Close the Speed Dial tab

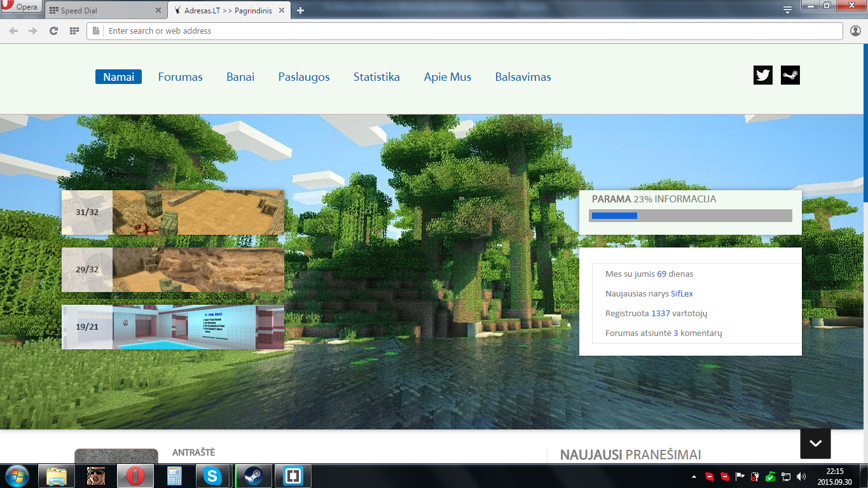(158, 11)
